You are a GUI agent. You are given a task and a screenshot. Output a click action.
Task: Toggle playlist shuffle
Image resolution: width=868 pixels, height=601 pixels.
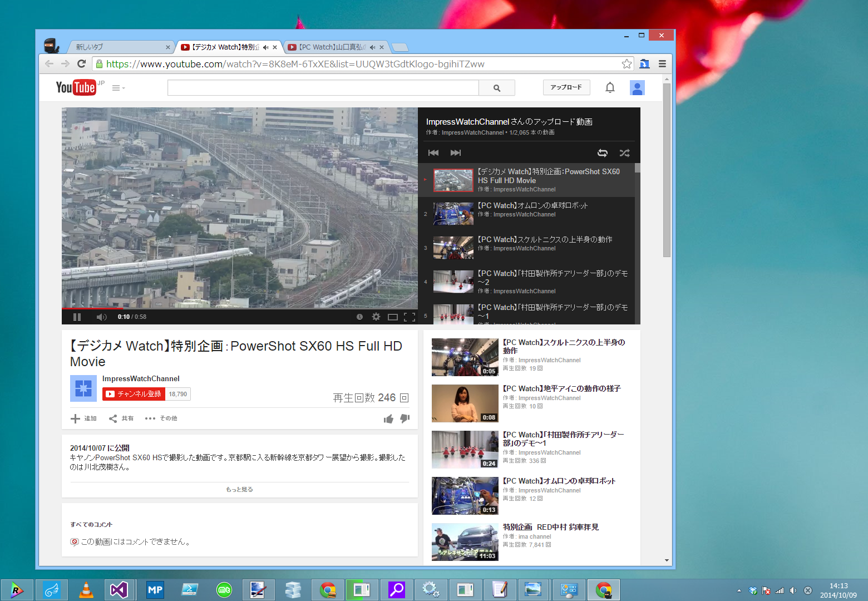[x=625, y=153]
